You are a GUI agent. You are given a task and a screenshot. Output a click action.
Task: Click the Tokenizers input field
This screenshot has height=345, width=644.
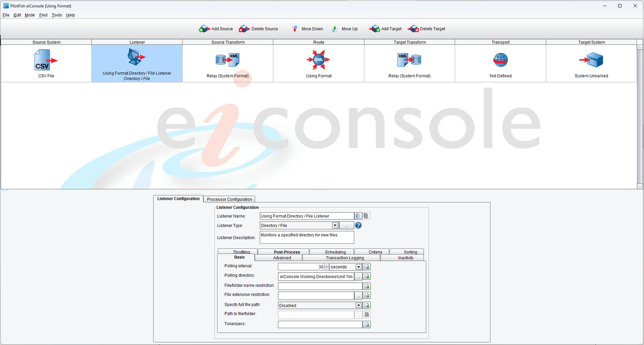pos(321,325)
